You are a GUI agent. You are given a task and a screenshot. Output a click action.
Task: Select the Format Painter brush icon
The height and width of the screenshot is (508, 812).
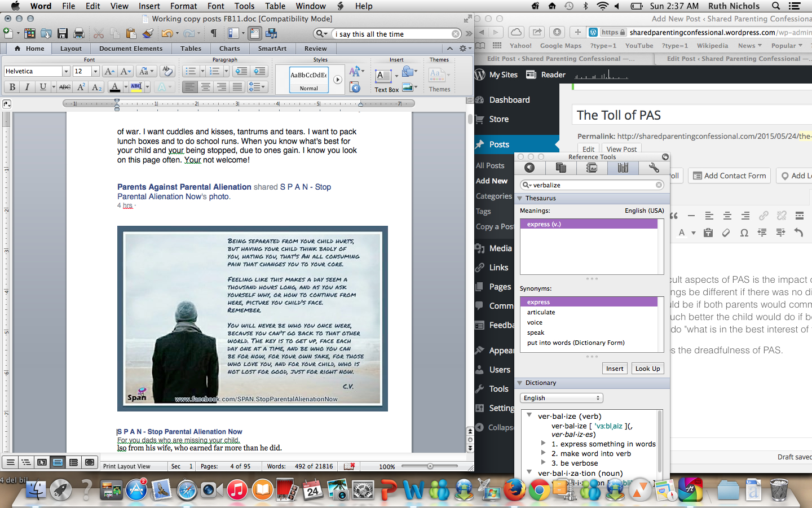(148, 34)
